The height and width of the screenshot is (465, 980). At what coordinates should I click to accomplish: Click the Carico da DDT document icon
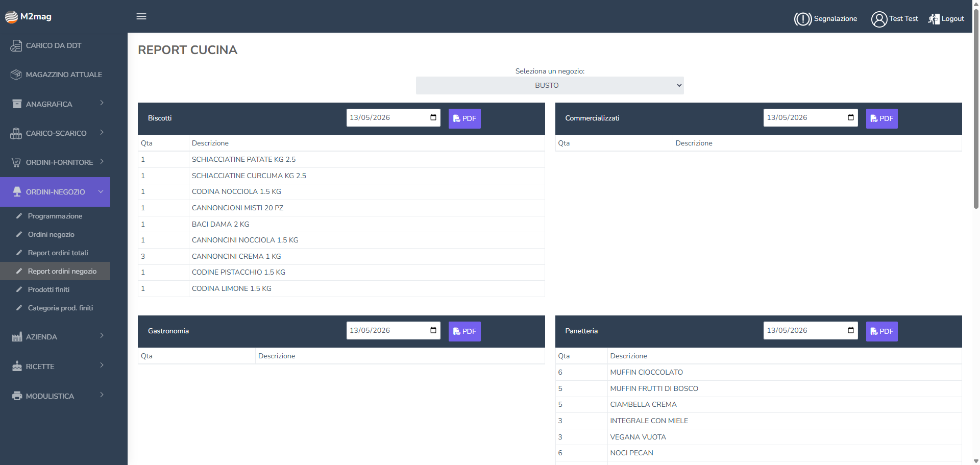point(16,45)
